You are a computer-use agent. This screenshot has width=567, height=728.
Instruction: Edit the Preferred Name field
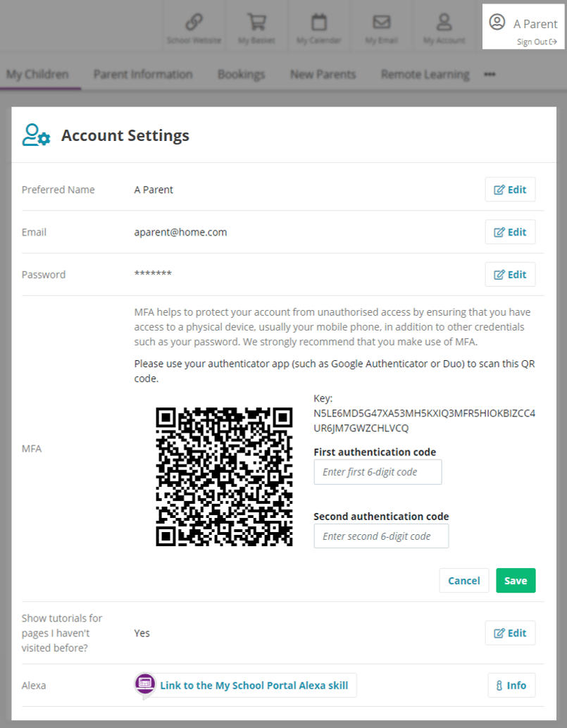pyautogui.click(x=510, y=190)
